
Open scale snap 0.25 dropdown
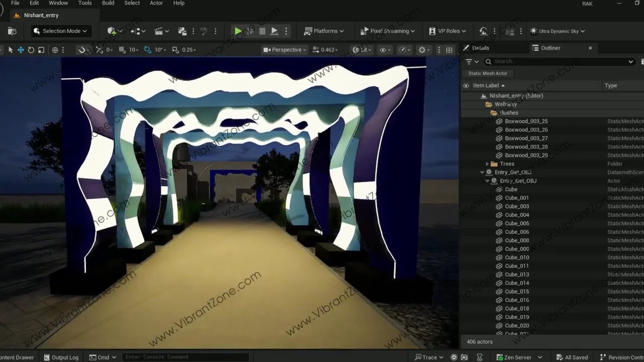(189, 50)
